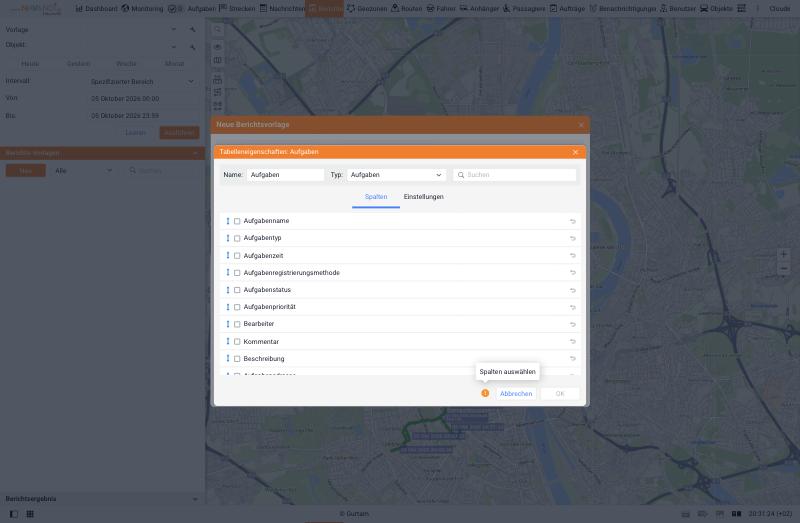The width and height of the screenshot is (800, 523).
Task: Click the reset arrow for Aufgabenstatus
Action: [572, 290]
